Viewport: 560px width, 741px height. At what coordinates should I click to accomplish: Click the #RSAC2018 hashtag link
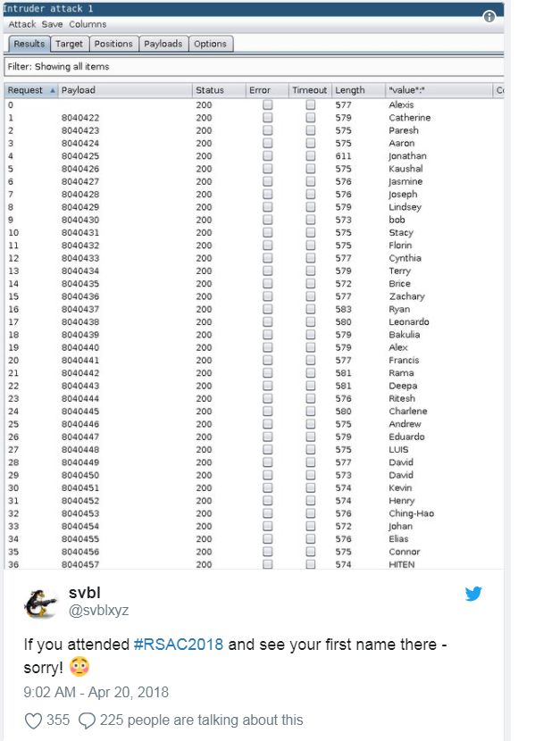tap(178, 645)
